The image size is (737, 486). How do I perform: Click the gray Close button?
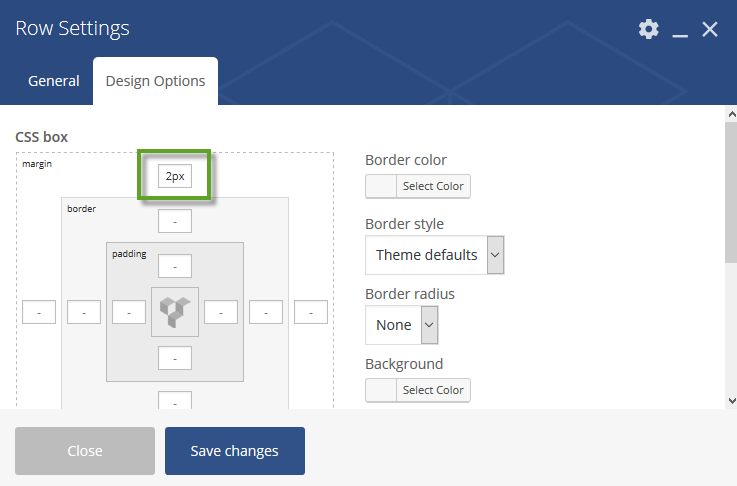pyautogui.click(x=85, y=451)
